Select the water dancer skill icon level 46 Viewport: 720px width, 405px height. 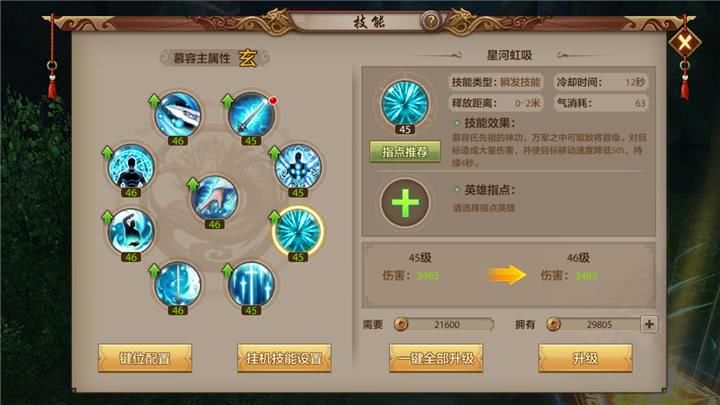131,231
